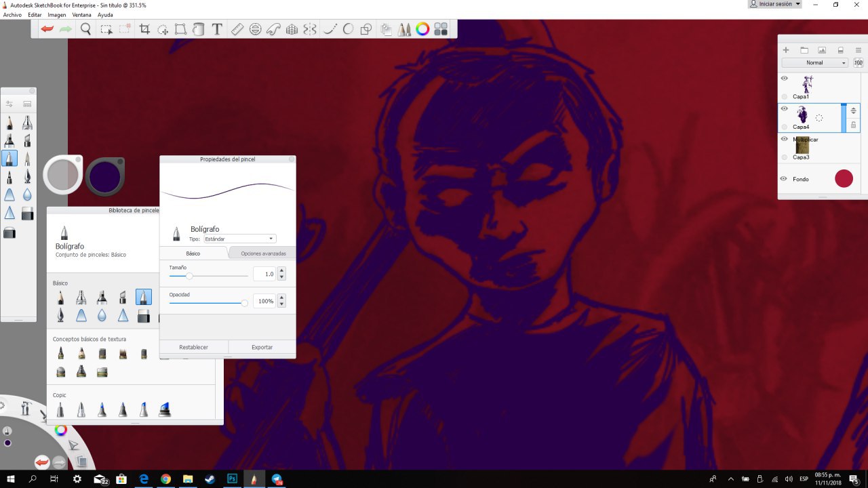This screenshot has height=488, width=868.
Task: Click the green Redo arrow in the top toolbar
Action: pos(66,29)
